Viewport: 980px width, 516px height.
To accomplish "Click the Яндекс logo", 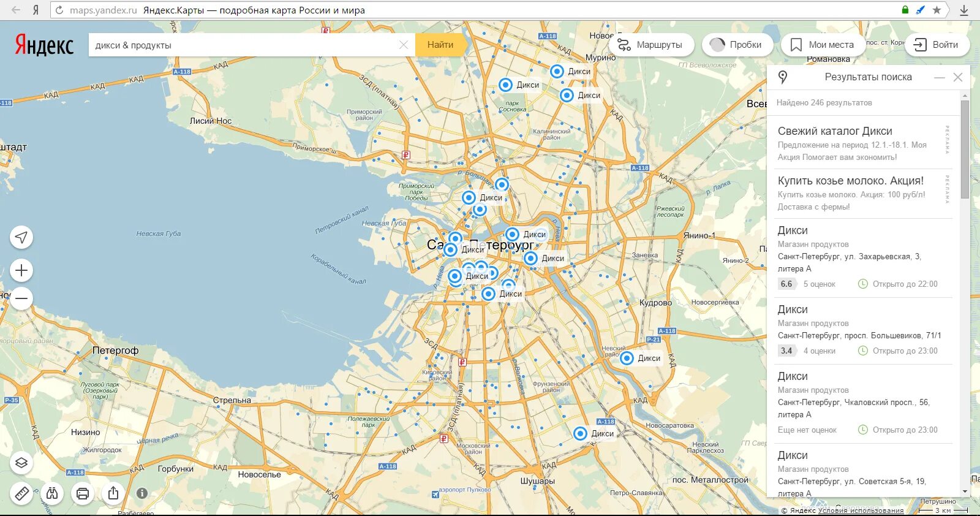I will tap(44, 45).
